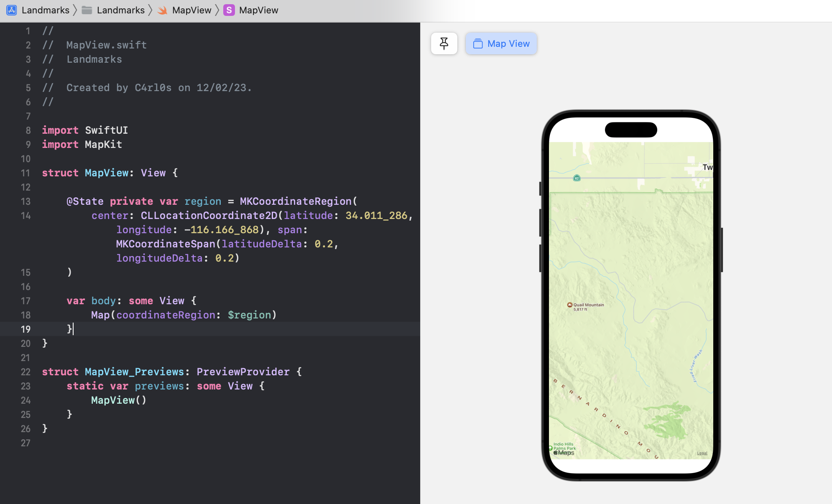Image resolution: width=832 pixels, height=504 pixels.
Task: Click the Route 62 highway shield on map
Action: pos(577,178)
